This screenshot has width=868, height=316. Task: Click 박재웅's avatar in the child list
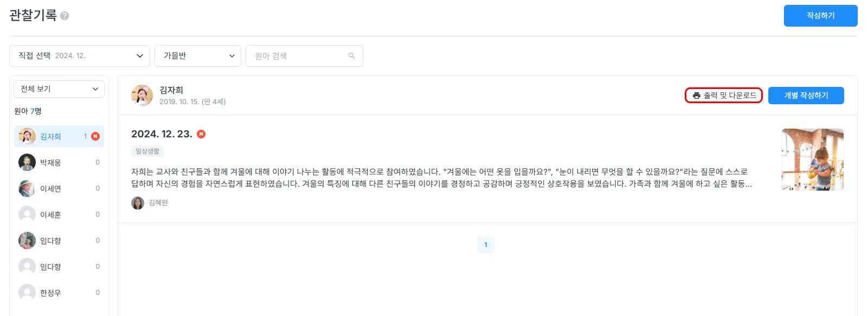pos(27,162)
